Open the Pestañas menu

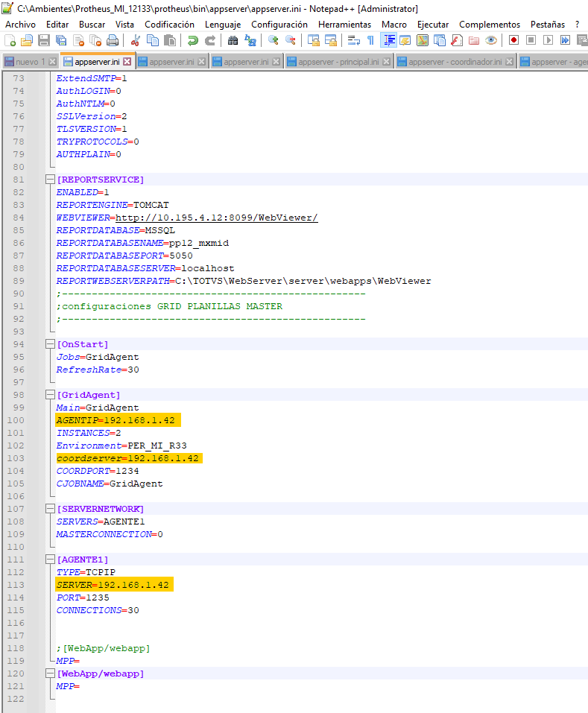pyautogui.click(x=548, y=25)
